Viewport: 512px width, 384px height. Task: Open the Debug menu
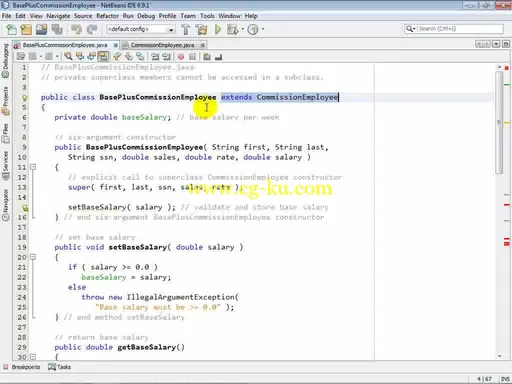tap(146, 16)
